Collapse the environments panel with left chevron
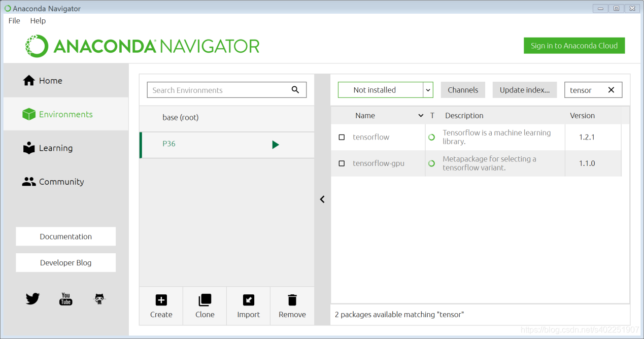The width and height of the screenshot is (644, 339). tap(322, 199)
